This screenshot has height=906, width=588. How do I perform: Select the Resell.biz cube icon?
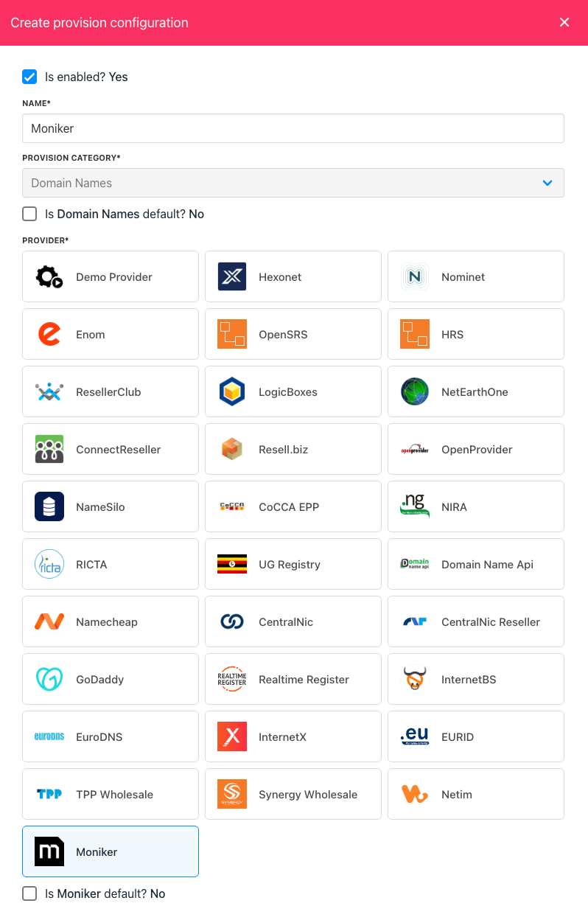[x=232, y=449]
